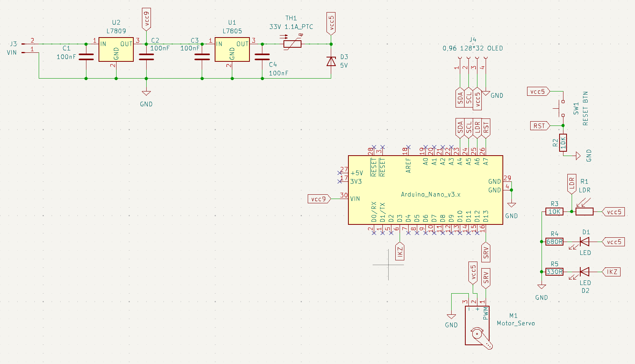This screenshot has height=364, width=635.
Task: Click the no-connect marker on the +5V pin
Action: pos(339,172)
